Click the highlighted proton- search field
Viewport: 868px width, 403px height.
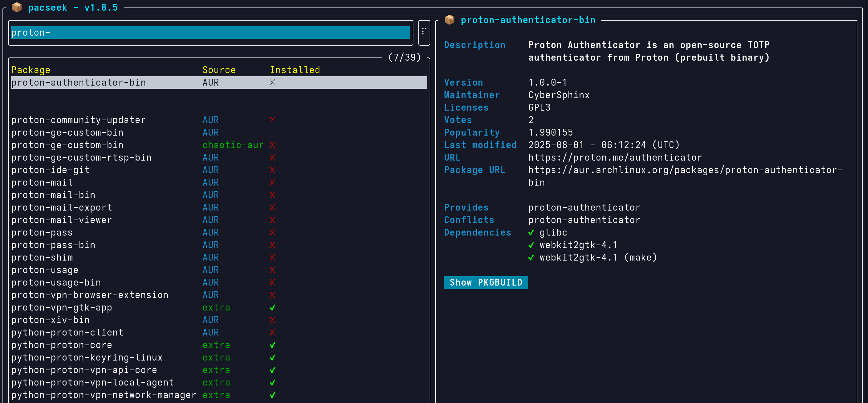click(210, 33)
